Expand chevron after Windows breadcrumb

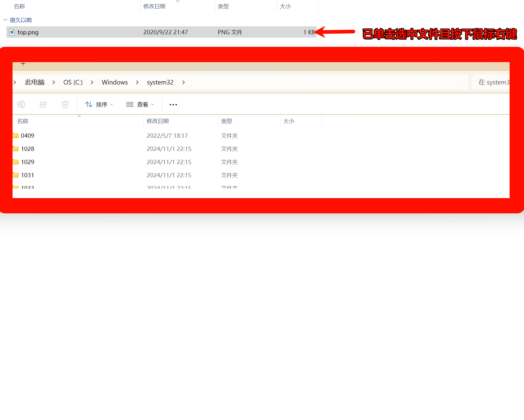click(x=137, y=82)
